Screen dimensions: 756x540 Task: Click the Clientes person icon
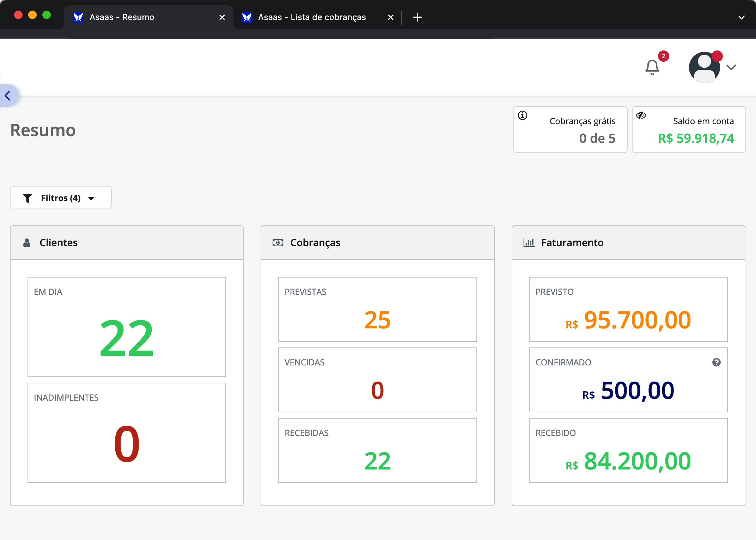coord(27,243)
